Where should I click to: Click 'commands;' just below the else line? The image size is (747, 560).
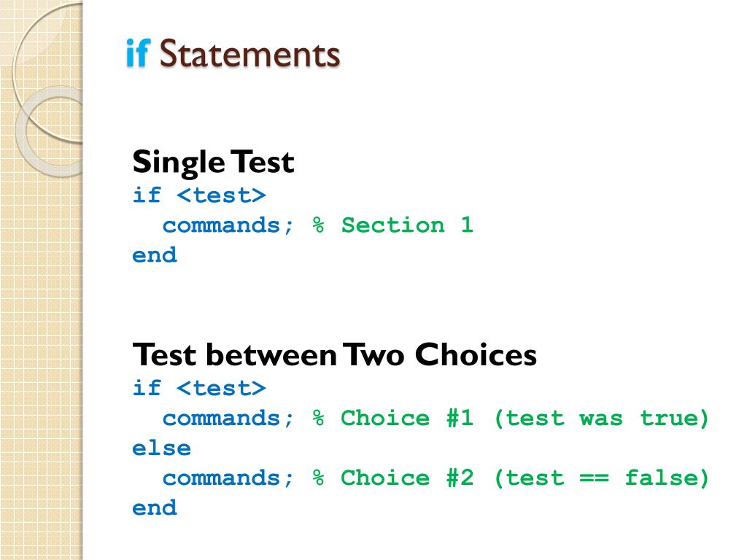228,478
